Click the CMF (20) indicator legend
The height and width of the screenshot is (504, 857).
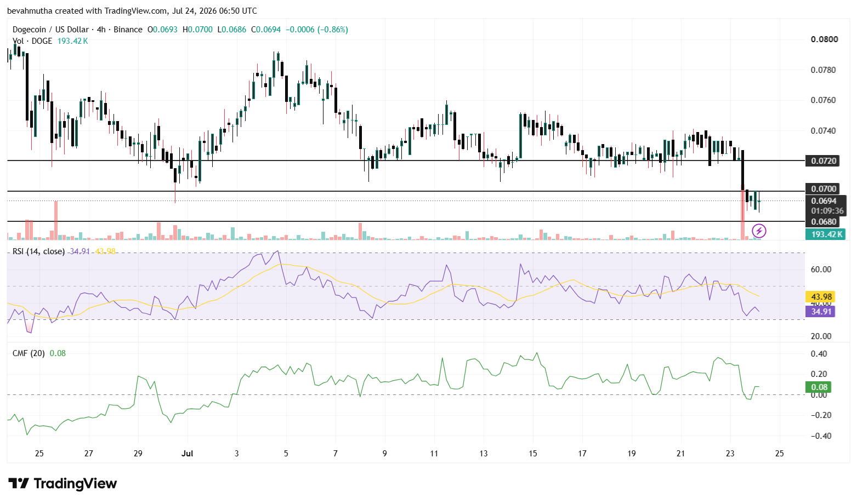(x=29, y=353)
